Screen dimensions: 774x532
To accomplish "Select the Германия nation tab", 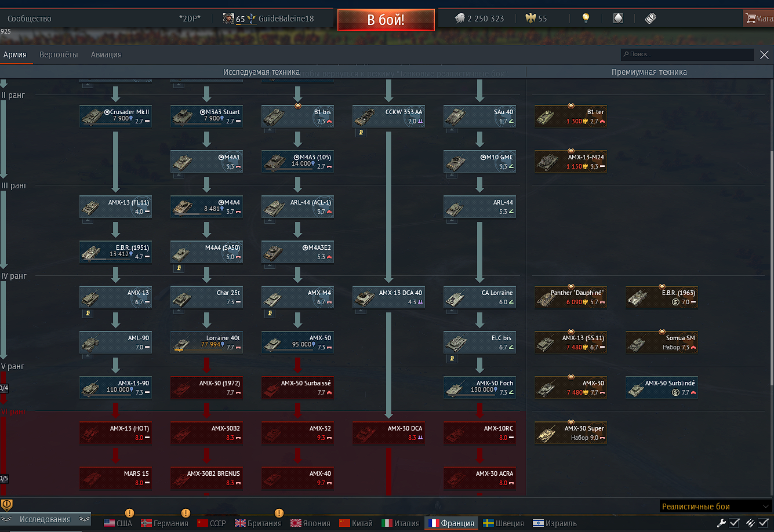I will coord(165,523).
